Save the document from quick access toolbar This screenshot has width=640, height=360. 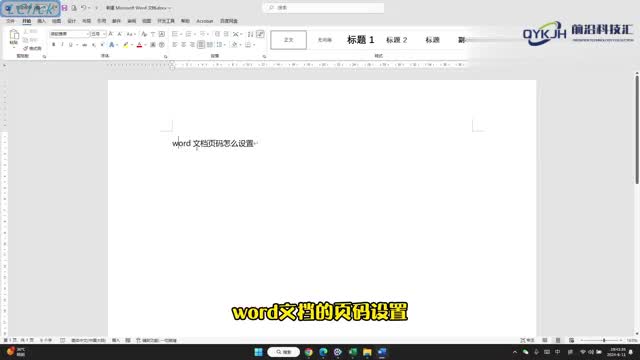pyautogui.click(x=64, y=8)
